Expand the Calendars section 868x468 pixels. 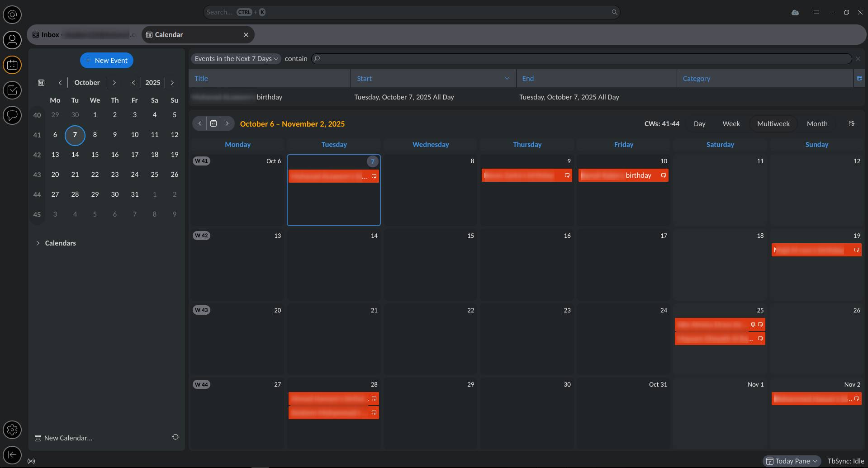pyautogui.click(x=38, y=243)
